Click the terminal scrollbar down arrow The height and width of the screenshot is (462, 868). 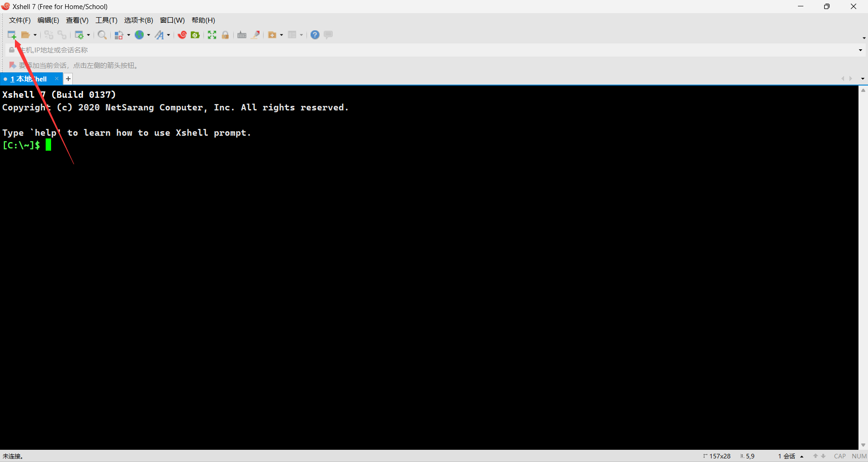click(863, 445)
